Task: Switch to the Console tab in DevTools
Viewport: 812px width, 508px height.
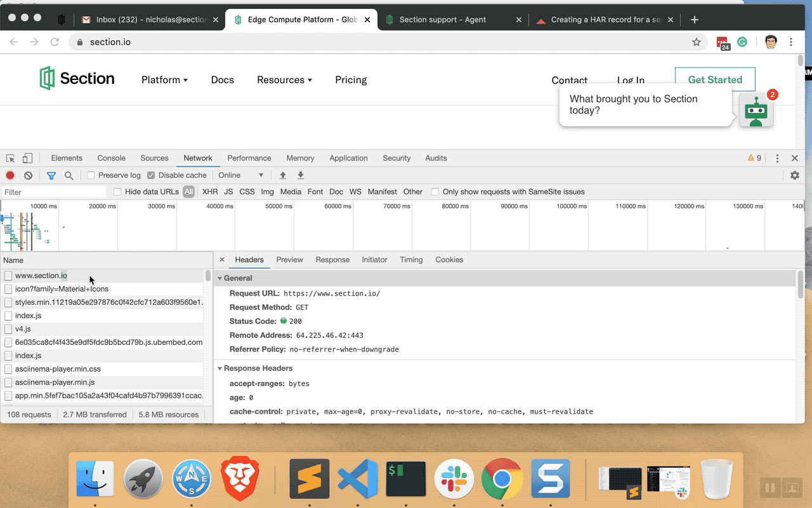Action: 111,158
